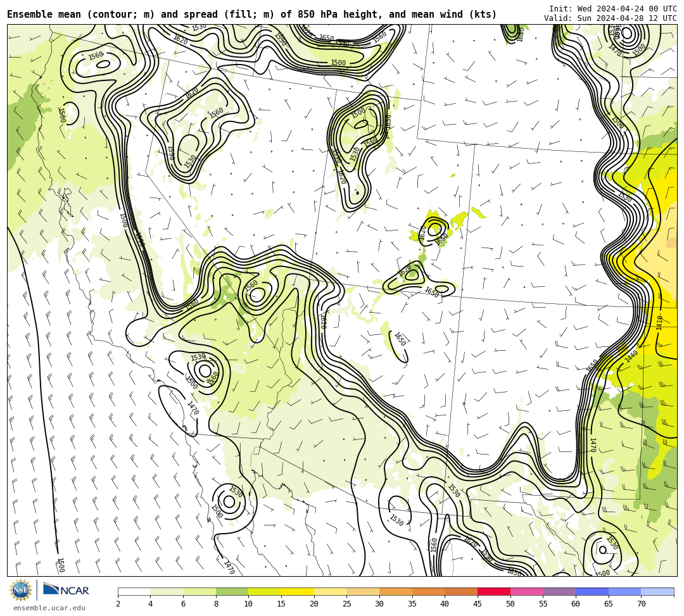Select the Valid: Sun 2024-04-28 12 UTC text
This screenshot has width=684, height=616.
pos(611,18)
